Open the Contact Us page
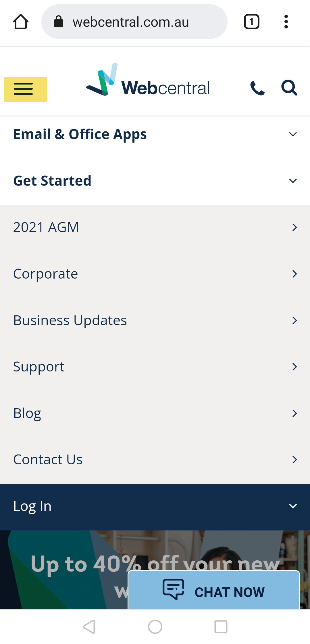The image size is (310, 644). 155,460
